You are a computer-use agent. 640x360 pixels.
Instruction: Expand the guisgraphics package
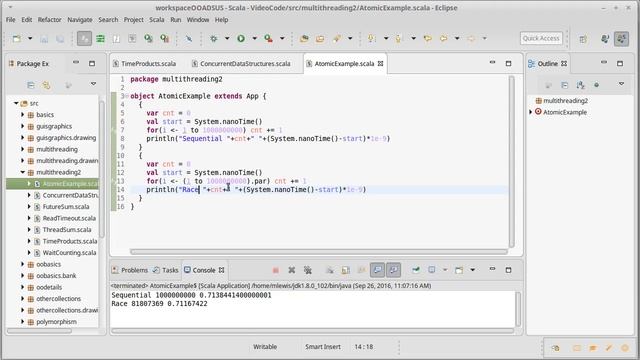23,126
